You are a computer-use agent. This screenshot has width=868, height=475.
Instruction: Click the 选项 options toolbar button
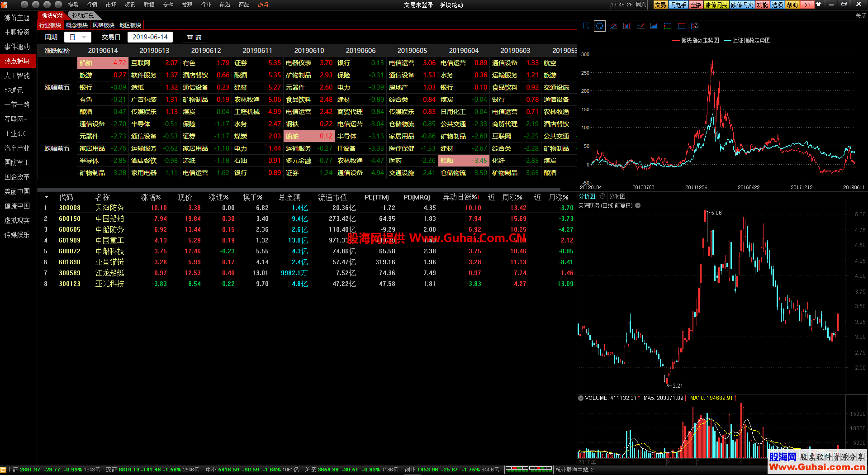coord(778,5)
